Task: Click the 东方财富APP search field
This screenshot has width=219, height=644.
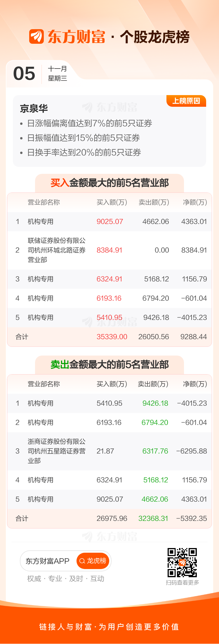Action: [48, 561]
